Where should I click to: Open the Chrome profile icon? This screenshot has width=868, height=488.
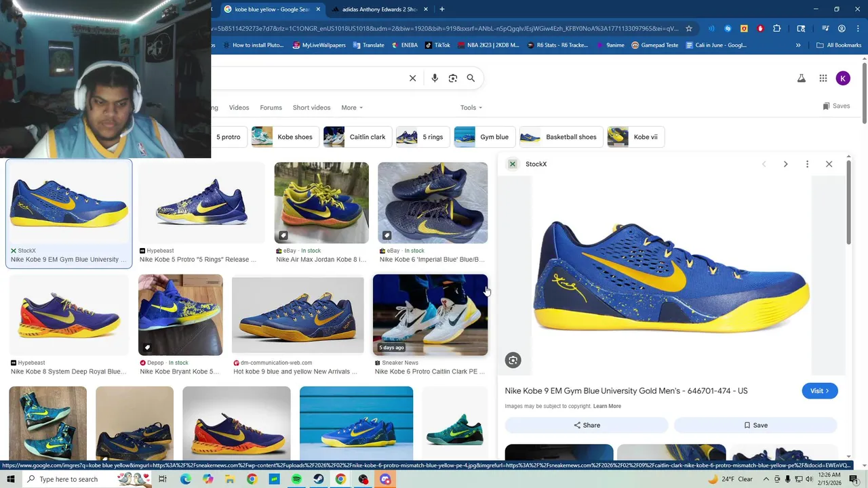(842, 28)
